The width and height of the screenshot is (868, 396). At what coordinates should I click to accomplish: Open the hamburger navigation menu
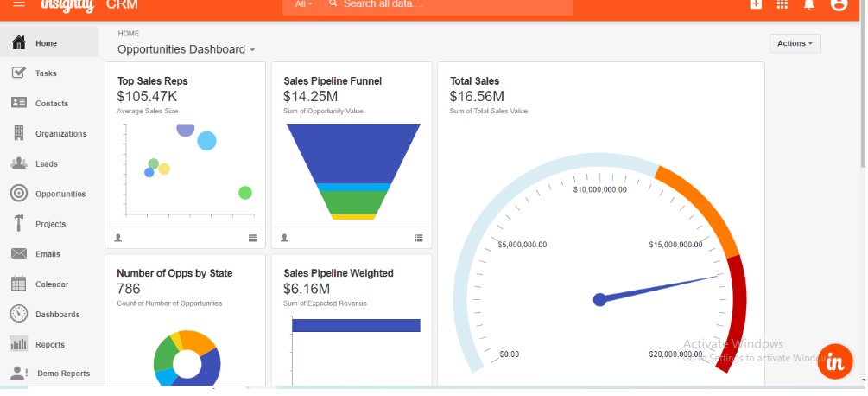pos(19,4)
